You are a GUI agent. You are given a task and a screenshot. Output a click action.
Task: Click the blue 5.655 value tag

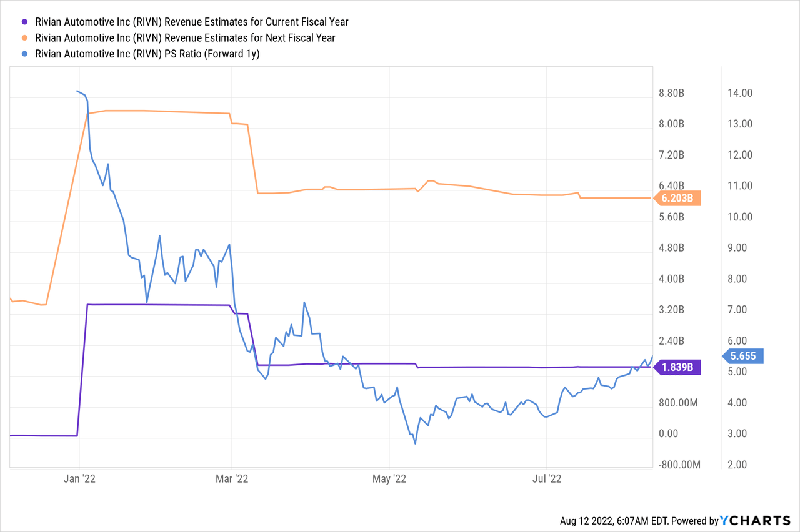click(x=743, y=356)
